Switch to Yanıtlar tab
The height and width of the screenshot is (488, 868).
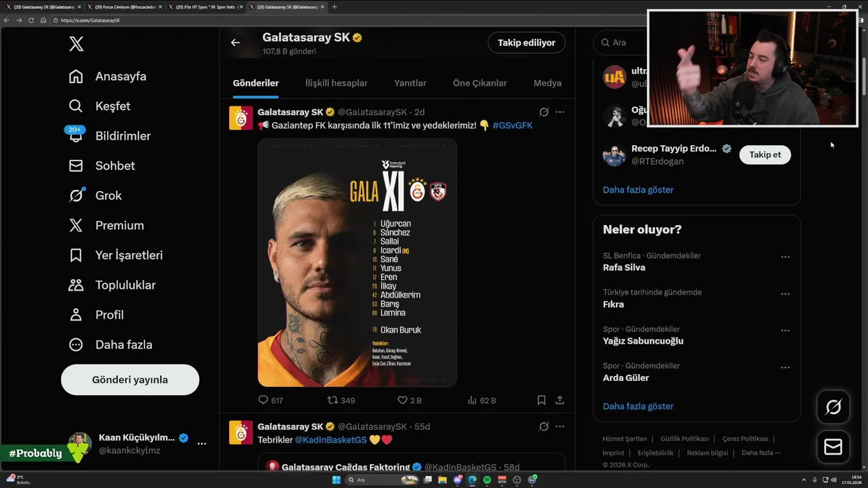[x=410, y=83]
